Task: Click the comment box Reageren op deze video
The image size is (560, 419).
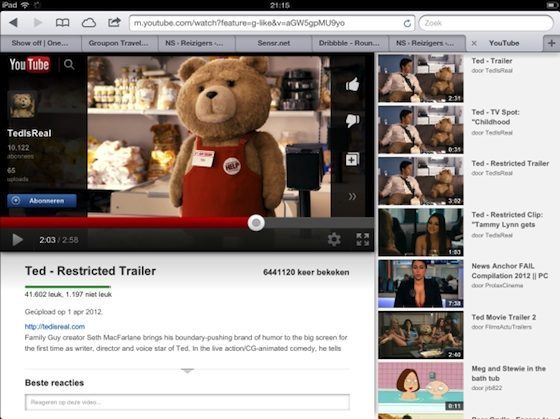Action: pyautogui.click(x=187, y=402)
